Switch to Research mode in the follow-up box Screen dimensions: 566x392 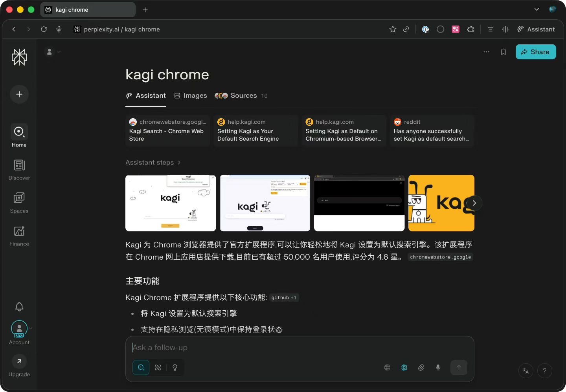[x=158, y=368]
